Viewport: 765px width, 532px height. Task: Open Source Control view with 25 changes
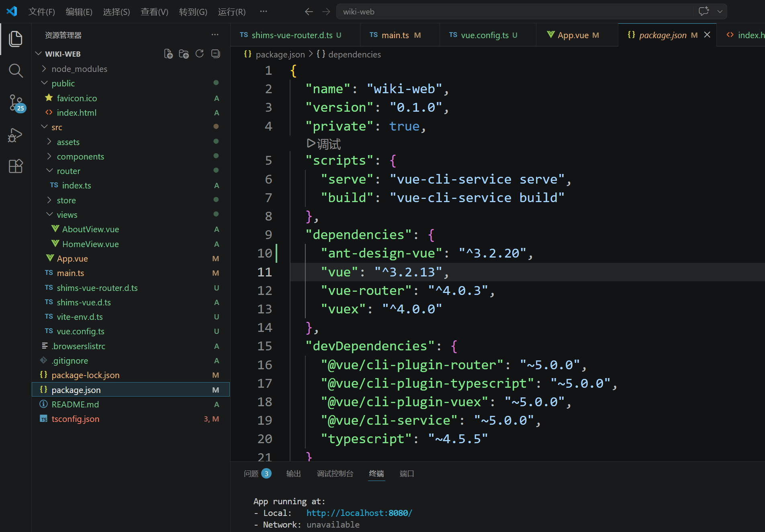point(16,103)
